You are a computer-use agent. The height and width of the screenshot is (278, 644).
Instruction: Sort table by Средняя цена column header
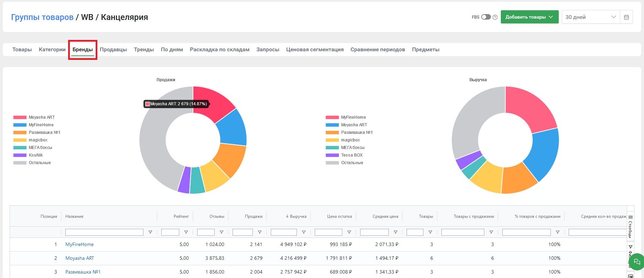[x=385, y=216]
